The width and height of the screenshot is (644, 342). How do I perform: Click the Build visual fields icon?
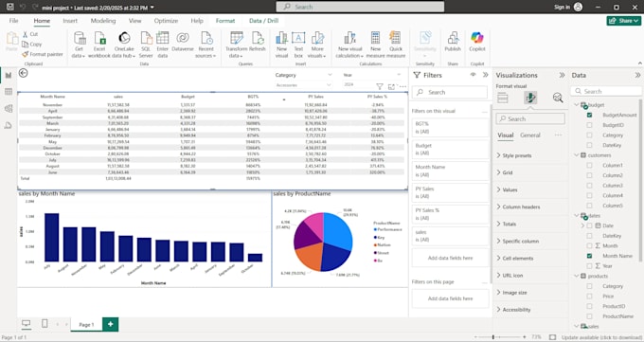point(503,98)
